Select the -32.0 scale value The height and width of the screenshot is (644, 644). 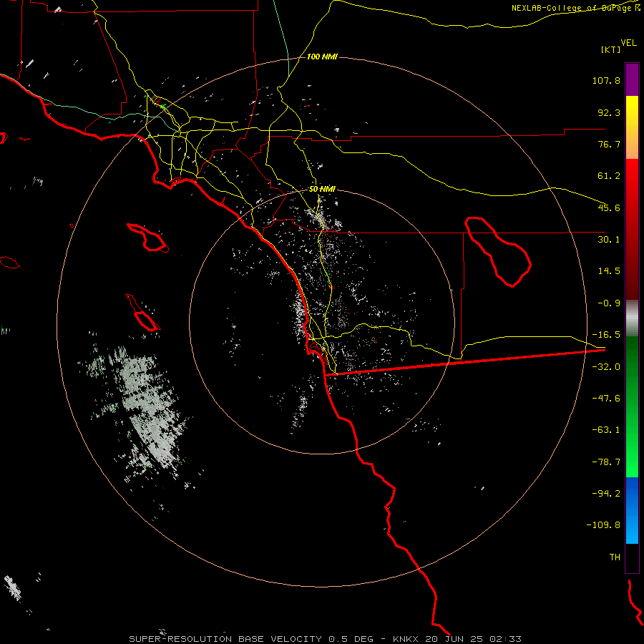pyautogui.click(x=606, y=367)
